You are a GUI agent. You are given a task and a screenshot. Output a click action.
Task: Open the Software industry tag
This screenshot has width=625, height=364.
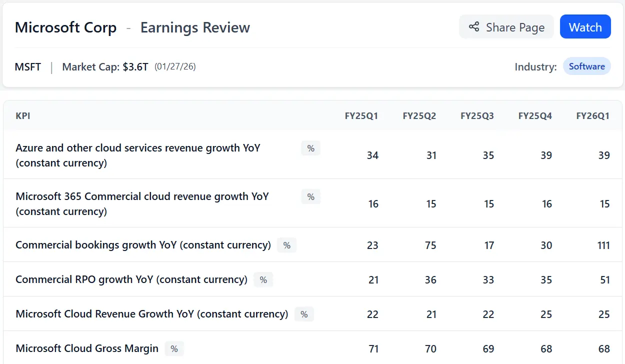click(587, 66)
